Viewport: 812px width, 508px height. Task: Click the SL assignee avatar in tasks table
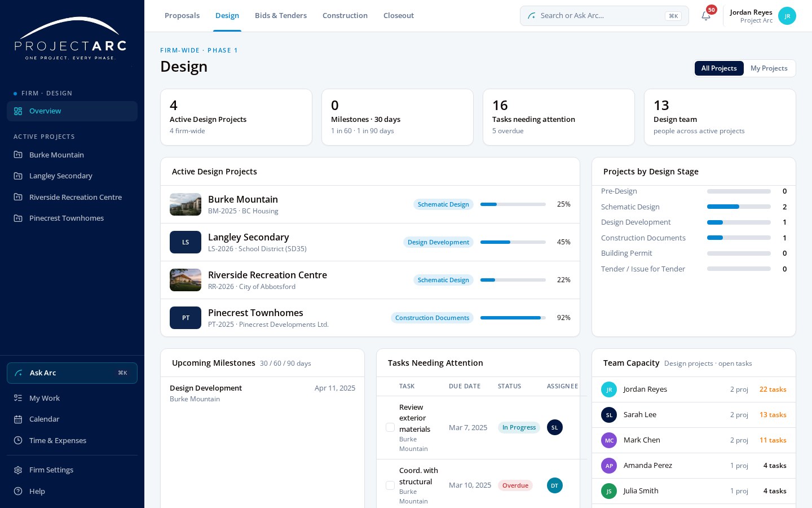(x=555, y=427)
